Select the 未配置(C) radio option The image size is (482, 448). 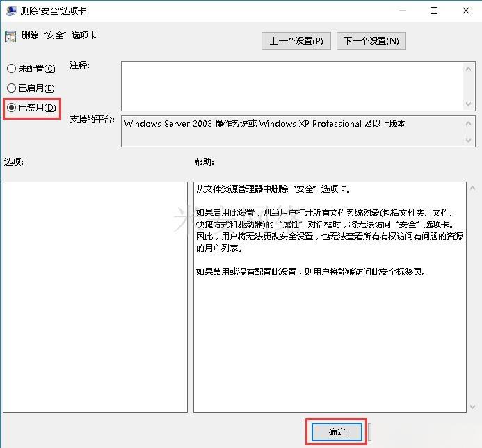click(x=31, y=68)
